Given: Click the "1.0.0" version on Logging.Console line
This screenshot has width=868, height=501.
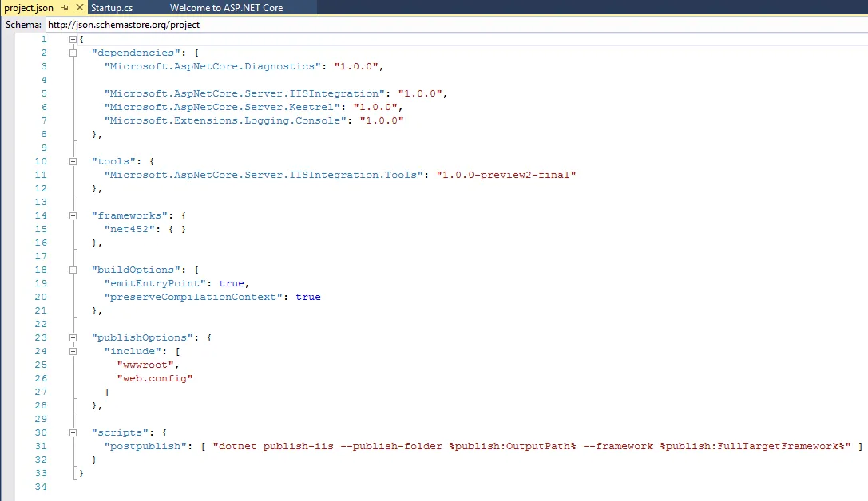Looking at the screenshot, I should pos(382,120).
